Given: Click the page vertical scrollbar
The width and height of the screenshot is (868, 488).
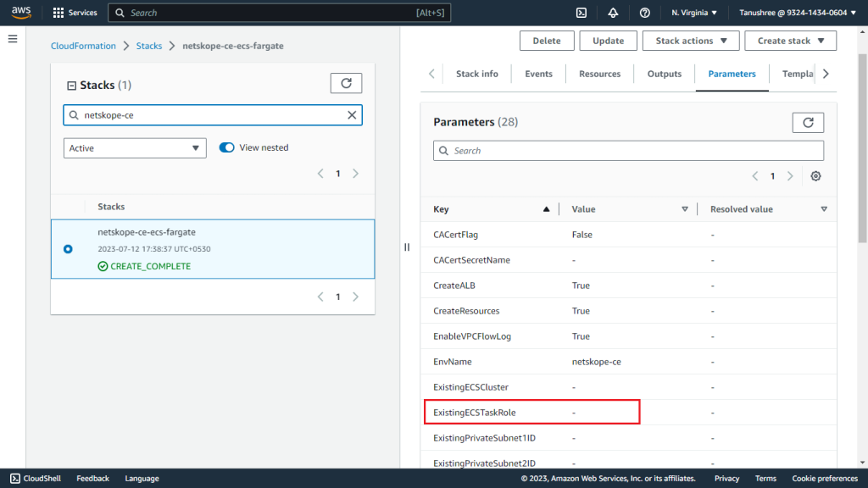Looking at the screenshot, I should [862, 148].
